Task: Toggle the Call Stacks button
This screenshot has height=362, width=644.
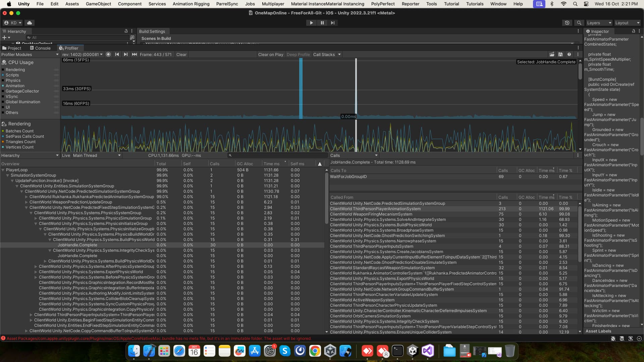Action: (x=324, y=55)
